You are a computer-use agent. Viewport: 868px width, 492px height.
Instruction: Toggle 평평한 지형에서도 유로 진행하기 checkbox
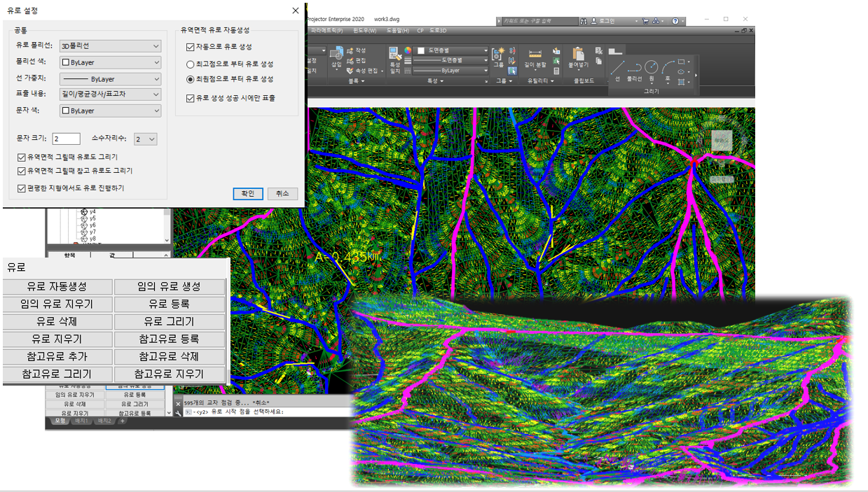[x=22, y=188]
